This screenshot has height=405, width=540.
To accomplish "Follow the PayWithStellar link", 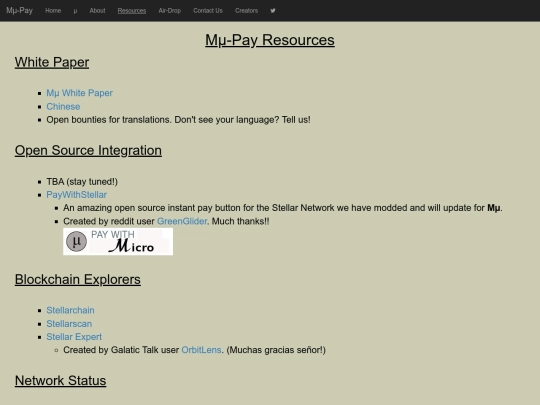I will point(76,195).
